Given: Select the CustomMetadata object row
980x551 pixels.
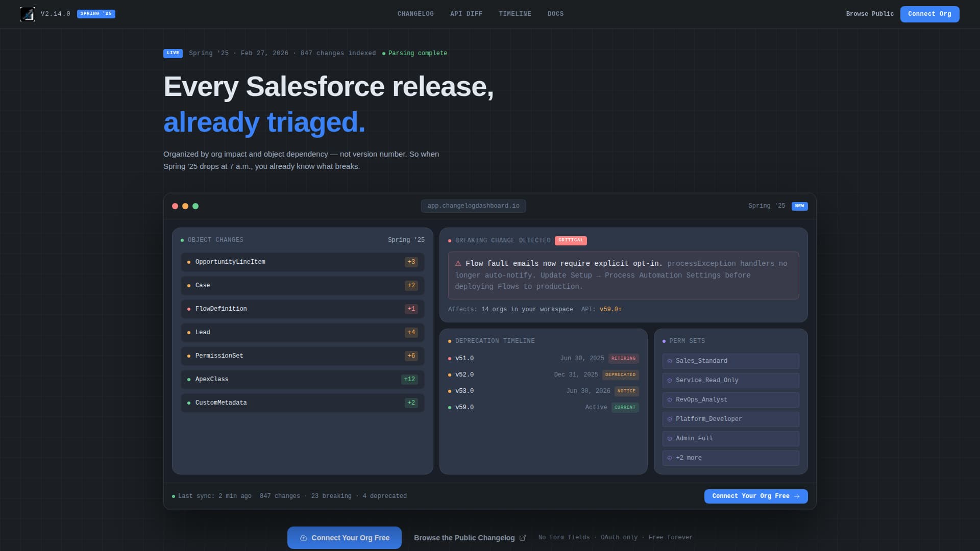Looking at the screenshot, I should click(x=303, y=403).
